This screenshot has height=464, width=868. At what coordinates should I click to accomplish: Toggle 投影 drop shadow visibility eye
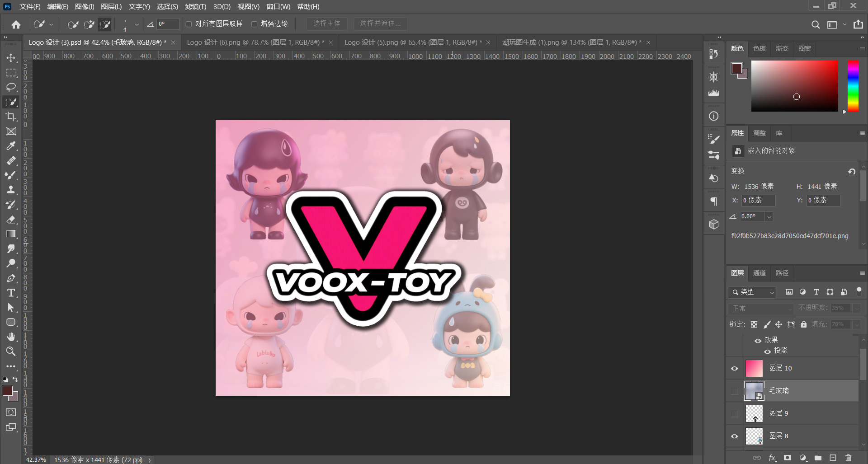(x=767, y=351)
